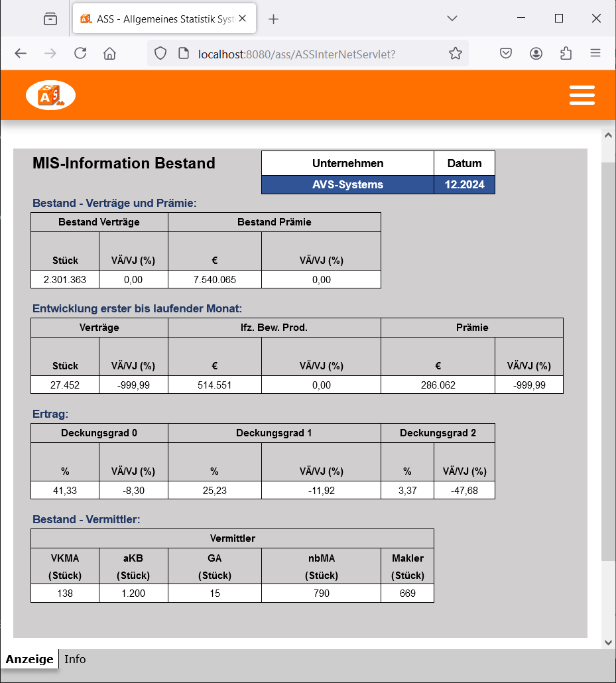Save the page to Pocket
Image resolution: width=616 pixels, height=683 pixels.
click(506, 54)
